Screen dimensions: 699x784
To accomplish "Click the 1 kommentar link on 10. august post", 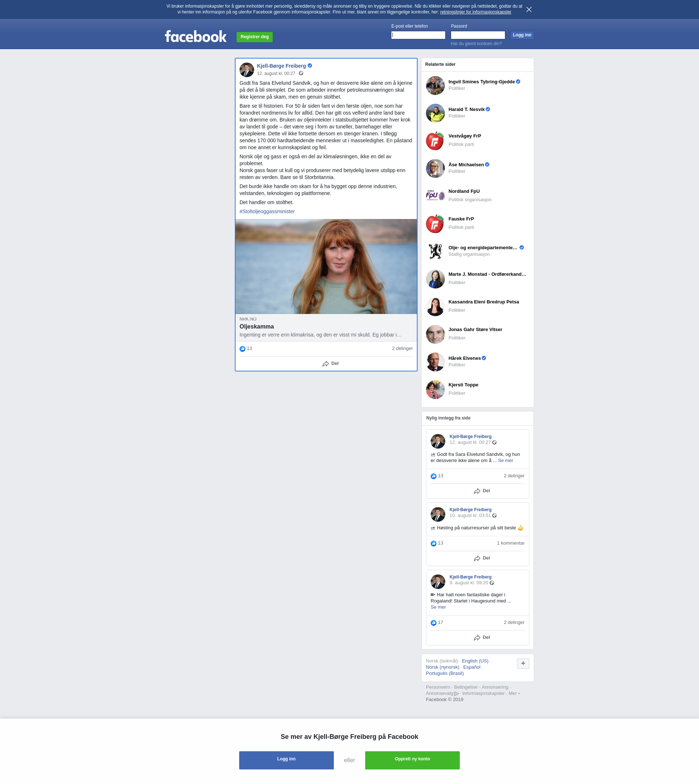I will tap(510, 543).
